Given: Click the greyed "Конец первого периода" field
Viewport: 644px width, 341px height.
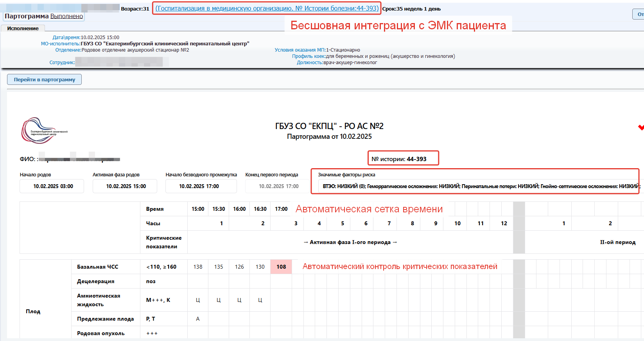Looking at the screenshot, I should click(x=278, y=186).
